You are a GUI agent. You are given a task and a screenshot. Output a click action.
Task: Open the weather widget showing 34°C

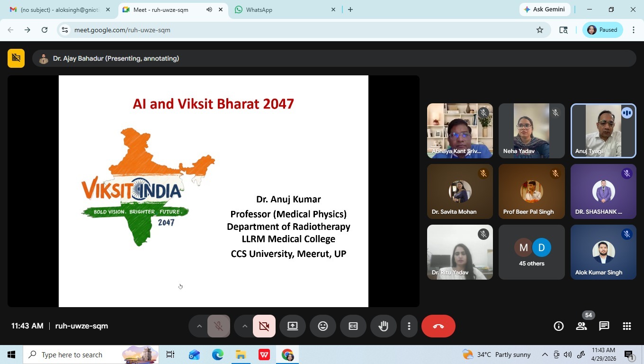496,355
